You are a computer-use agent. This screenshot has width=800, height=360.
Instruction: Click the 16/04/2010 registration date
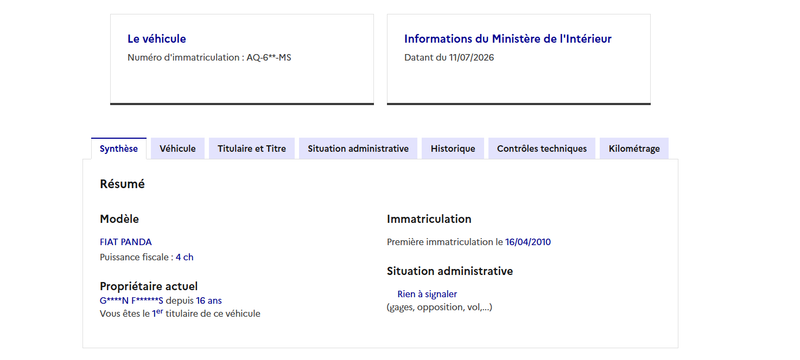pos(528,242)
